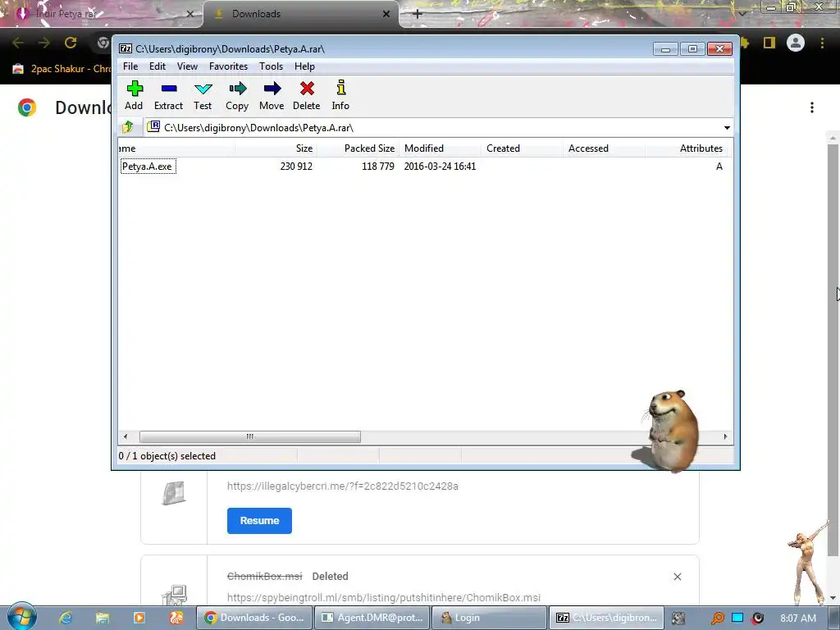Switch to the Login taskbar window
The height and width of the screenshot is (630, 840).
(489, 618)
